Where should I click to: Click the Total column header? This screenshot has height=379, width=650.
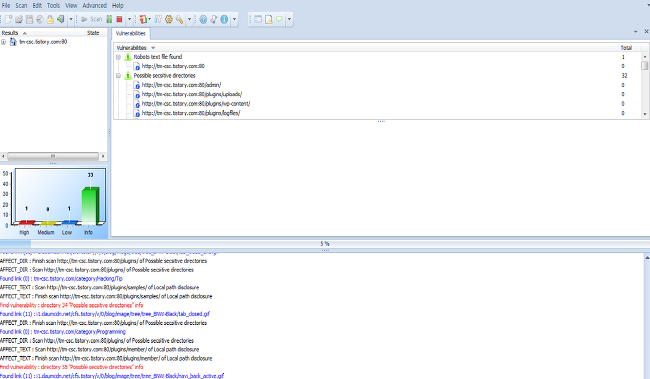[x=626, y=48]
